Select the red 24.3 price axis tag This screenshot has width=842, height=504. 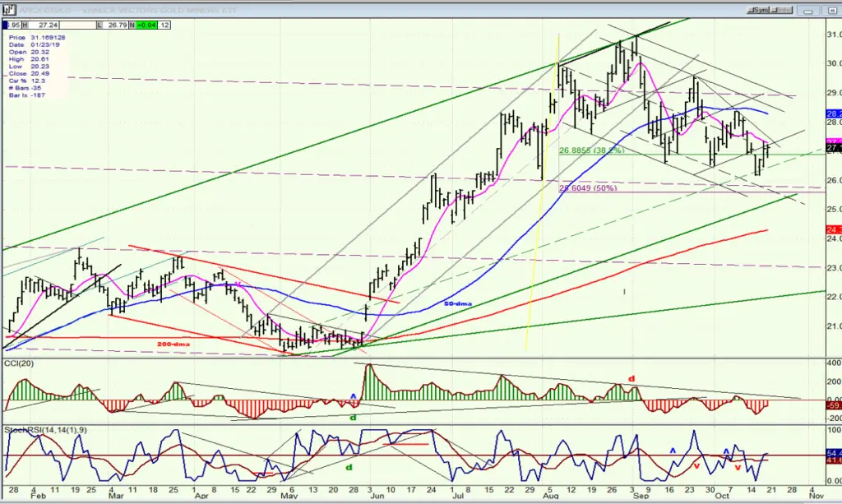834,229
